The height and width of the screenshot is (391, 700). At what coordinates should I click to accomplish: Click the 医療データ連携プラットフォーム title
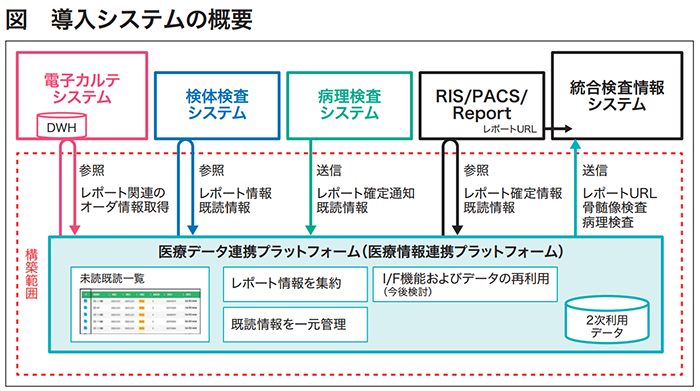coord(361,252)
